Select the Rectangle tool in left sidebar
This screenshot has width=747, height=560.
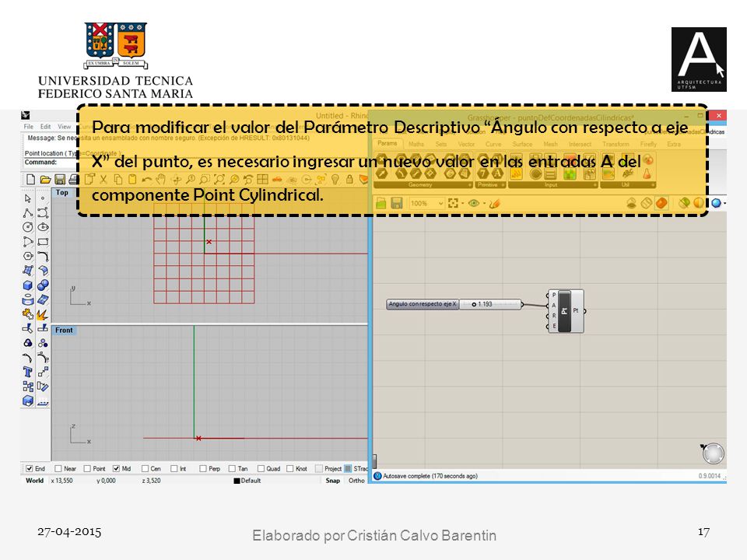click(43, 241)
